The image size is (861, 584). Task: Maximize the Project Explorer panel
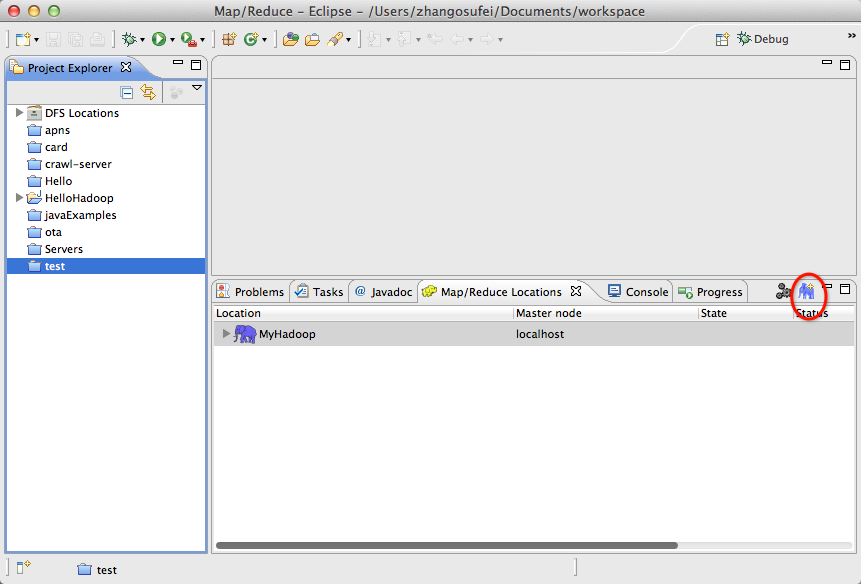196,65
